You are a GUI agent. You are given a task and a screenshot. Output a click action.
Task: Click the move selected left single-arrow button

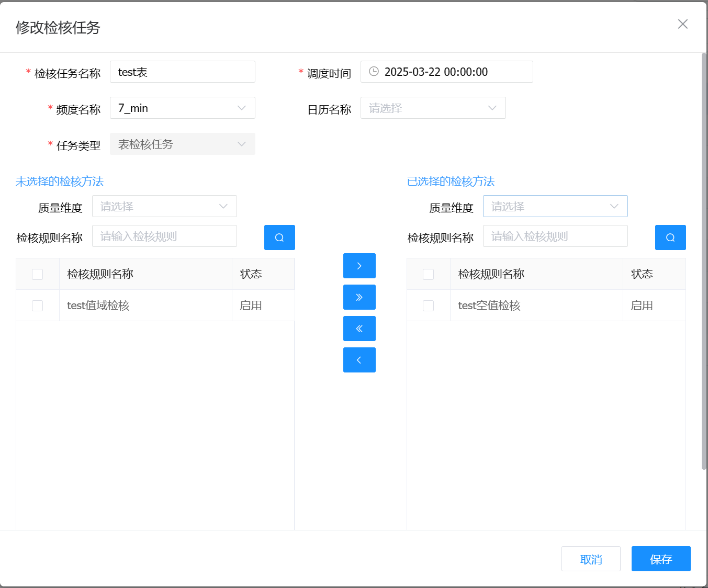coord(359,360)
